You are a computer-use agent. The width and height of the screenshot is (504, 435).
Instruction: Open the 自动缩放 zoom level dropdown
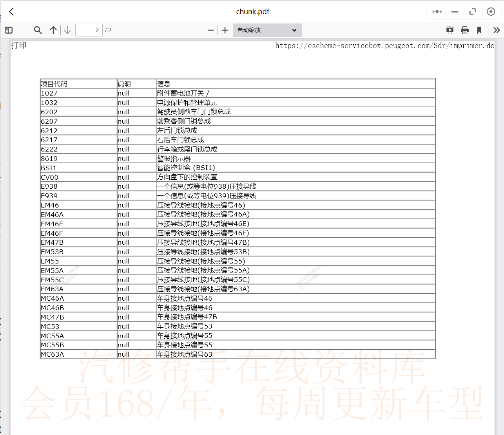[267, 30]
